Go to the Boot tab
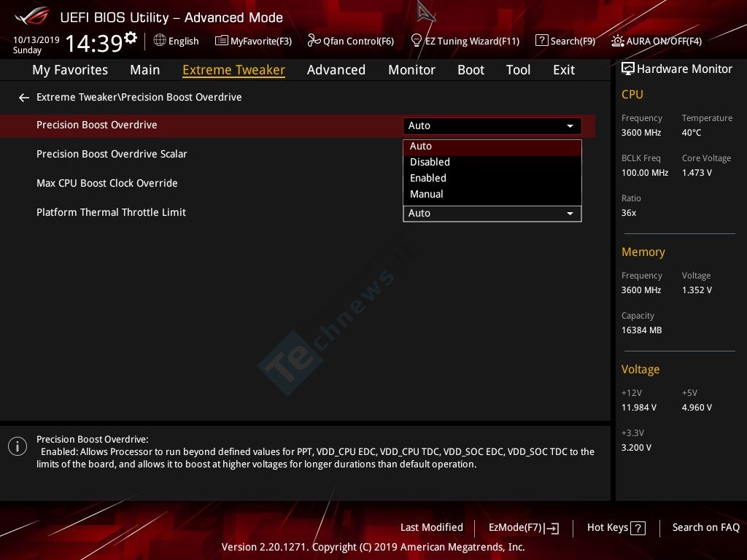This screenshot has width=747, height=560. [471, 70]
